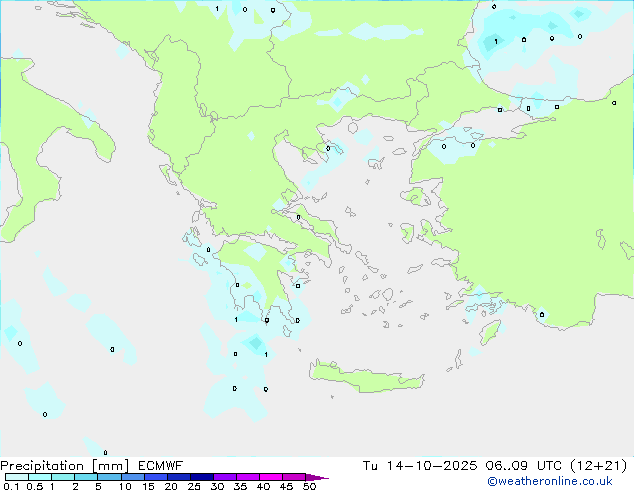Click the 'Precipitation' title text
The image size is (634, 490).
click(42, 466)
